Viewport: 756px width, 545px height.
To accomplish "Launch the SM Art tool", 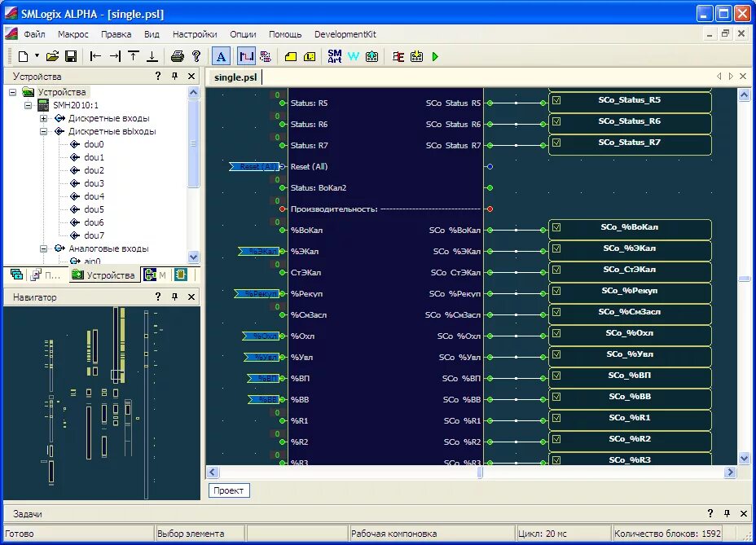I will (x=335, y=56).
